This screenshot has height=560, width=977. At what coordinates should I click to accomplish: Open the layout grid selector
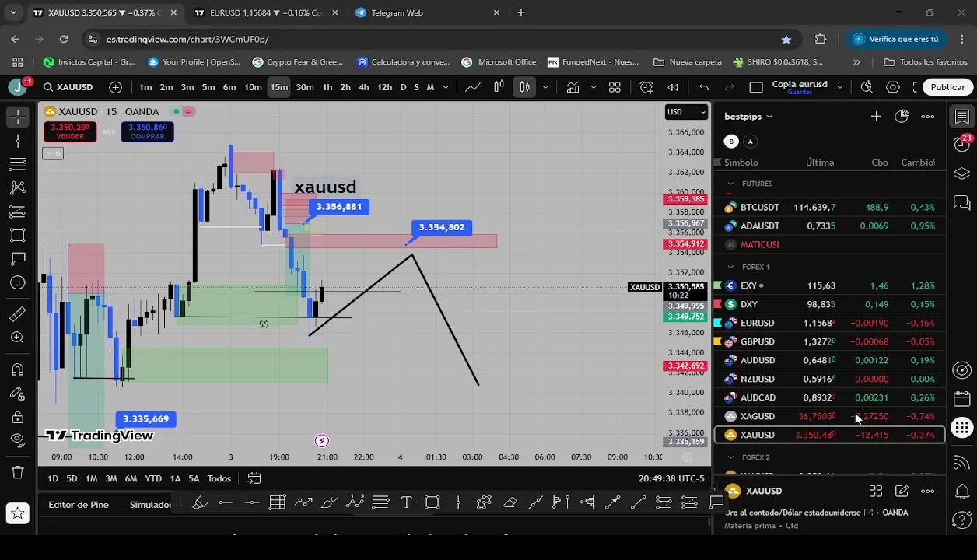click(615, 87)
